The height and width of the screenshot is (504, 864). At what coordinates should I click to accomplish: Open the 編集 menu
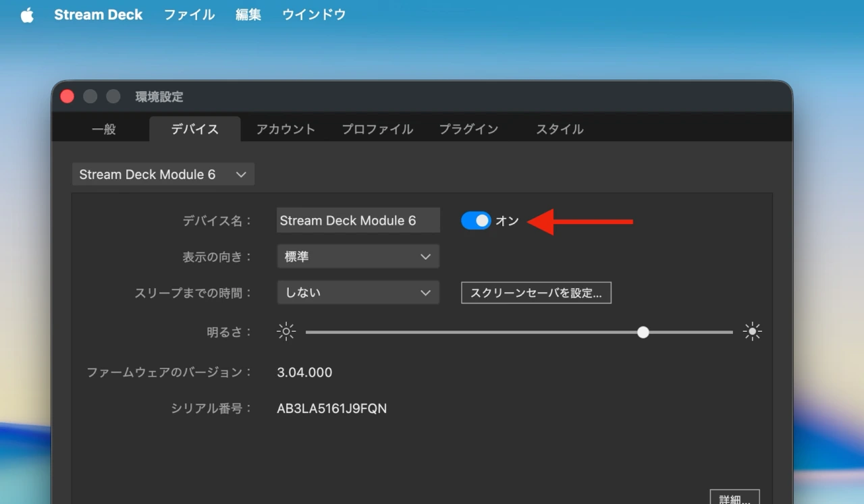point(248,14)
